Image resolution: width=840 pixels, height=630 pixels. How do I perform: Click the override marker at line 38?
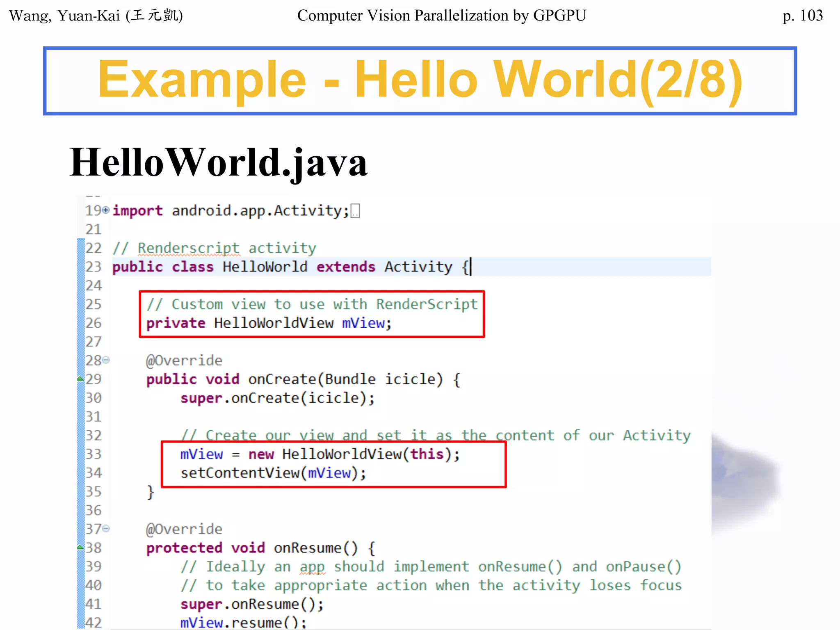81,547
